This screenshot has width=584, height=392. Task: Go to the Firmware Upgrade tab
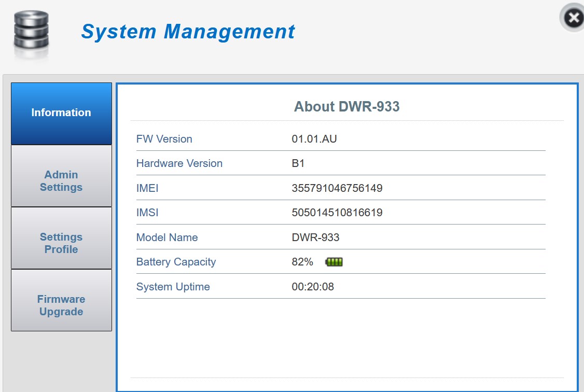pyautogui.click(x=61, y=305)
